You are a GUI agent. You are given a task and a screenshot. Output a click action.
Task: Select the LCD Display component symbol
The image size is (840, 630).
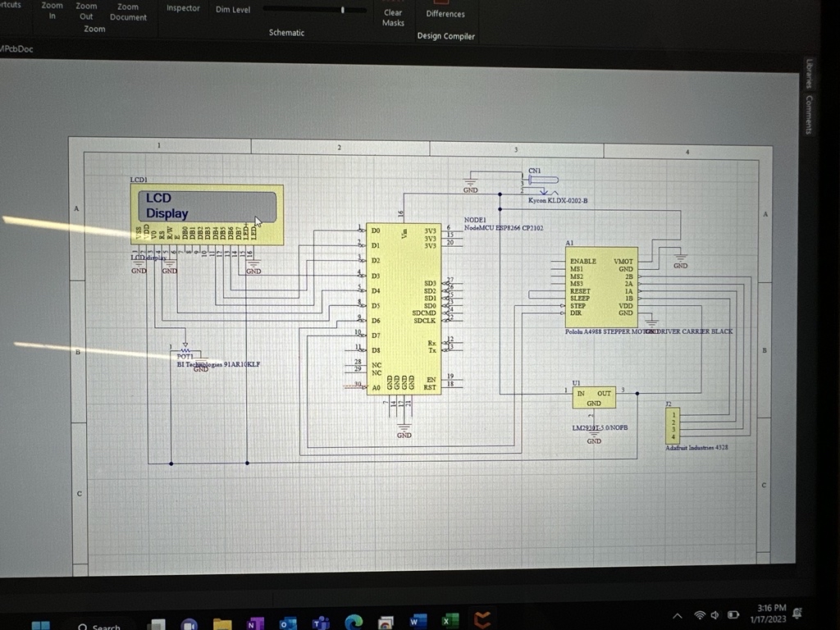pyautogui.click(x=207, y=214)
